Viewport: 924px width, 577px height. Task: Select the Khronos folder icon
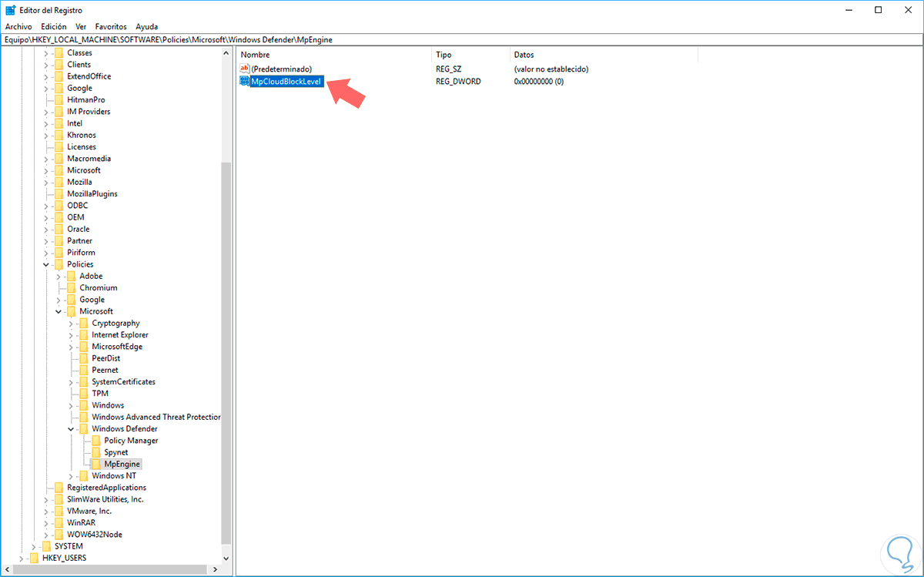59,135
